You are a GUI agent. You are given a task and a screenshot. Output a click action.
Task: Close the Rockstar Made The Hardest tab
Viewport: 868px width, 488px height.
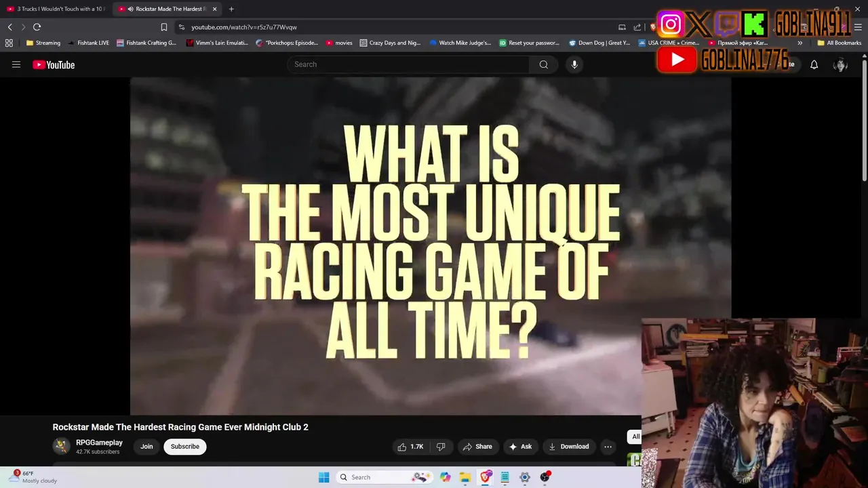(215, 9)
